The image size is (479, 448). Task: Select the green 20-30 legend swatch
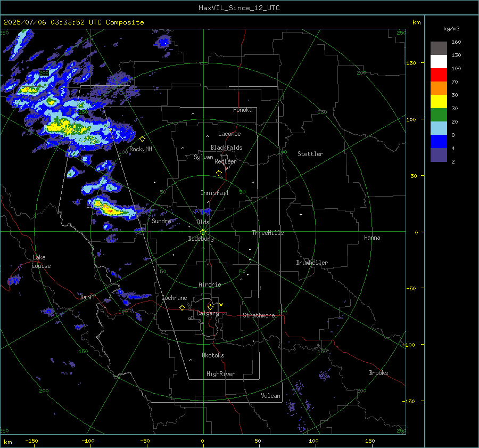coord(439,115)
